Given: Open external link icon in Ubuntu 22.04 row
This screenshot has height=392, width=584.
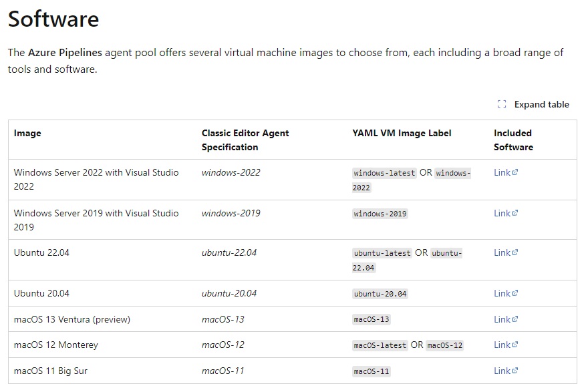Looking at the screenshot, I should pos(515,252).
